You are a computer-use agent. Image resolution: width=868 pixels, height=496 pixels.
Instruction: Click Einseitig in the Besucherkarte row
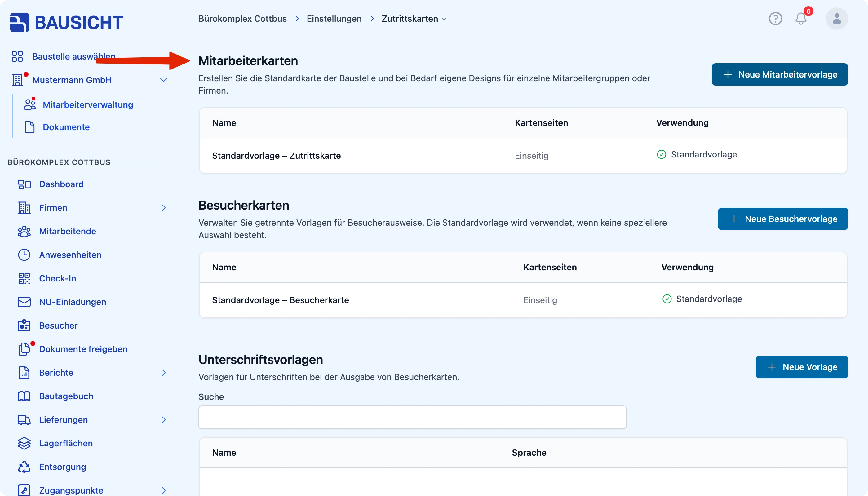coord(540,300)
